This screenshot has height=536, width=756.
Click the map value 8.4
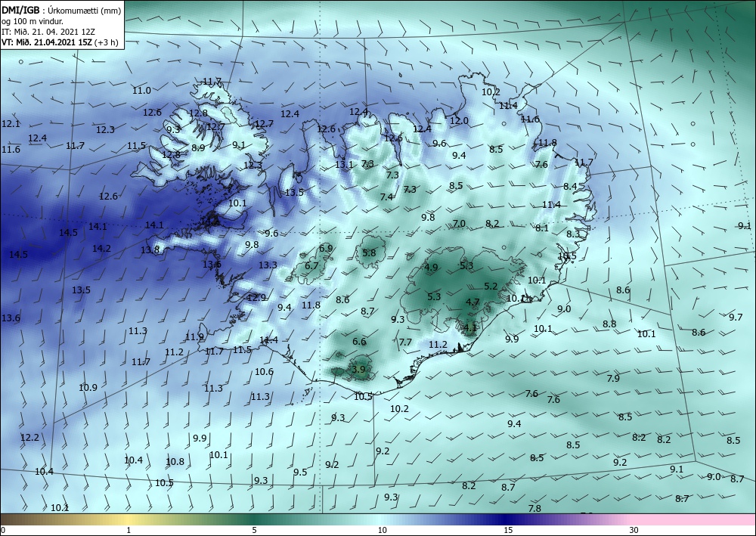click(570, 186)
